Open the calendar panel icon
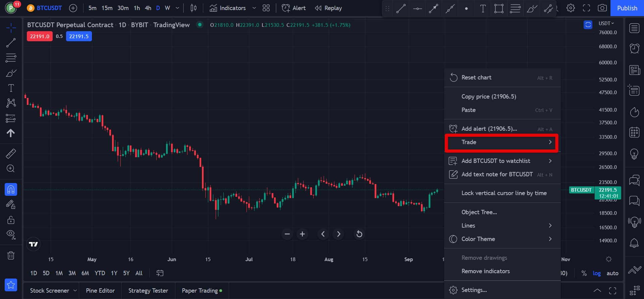The width and height of the screenshot is (644, 299). (x=634, y=132)
